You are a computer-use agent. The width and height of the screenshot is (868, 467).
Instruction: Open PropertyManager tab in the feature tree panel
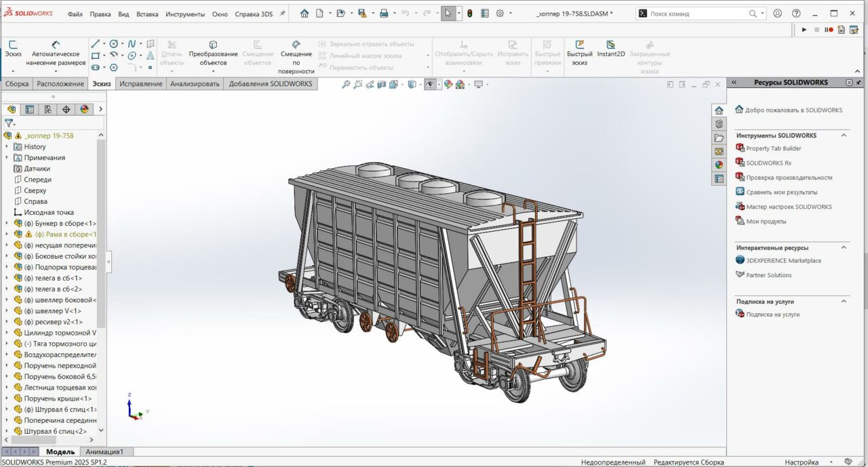pos(30,109)
